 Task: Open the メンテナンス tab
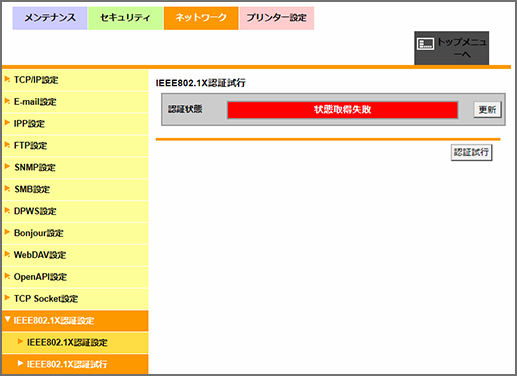click(x=50, y=18)
